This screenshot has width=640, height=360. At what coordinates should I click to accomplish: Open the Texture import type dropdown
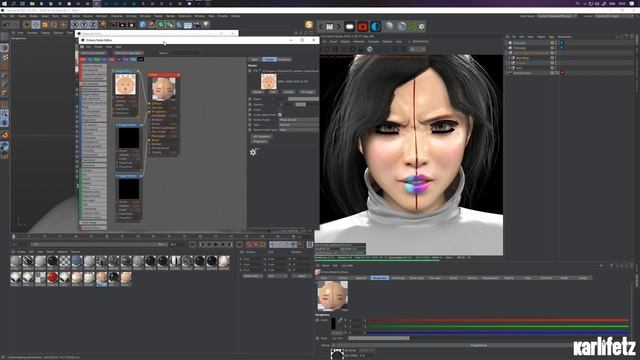pos(299,130)
